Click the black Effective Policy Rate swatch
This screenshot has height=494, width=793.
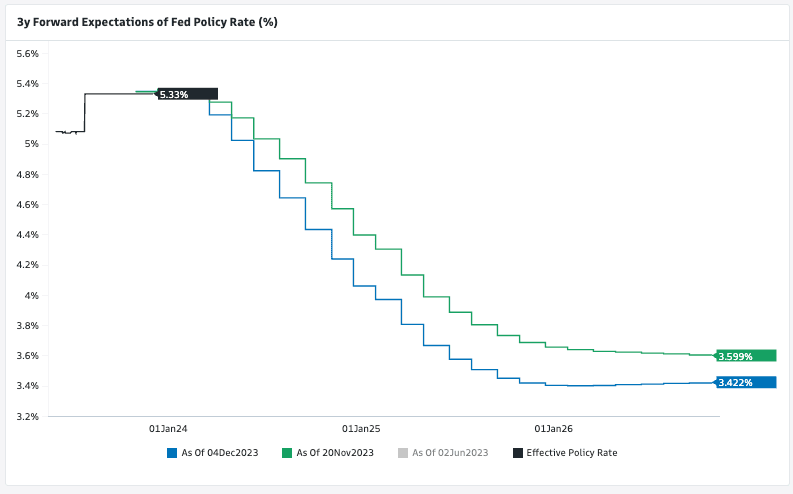coord(517,453)
